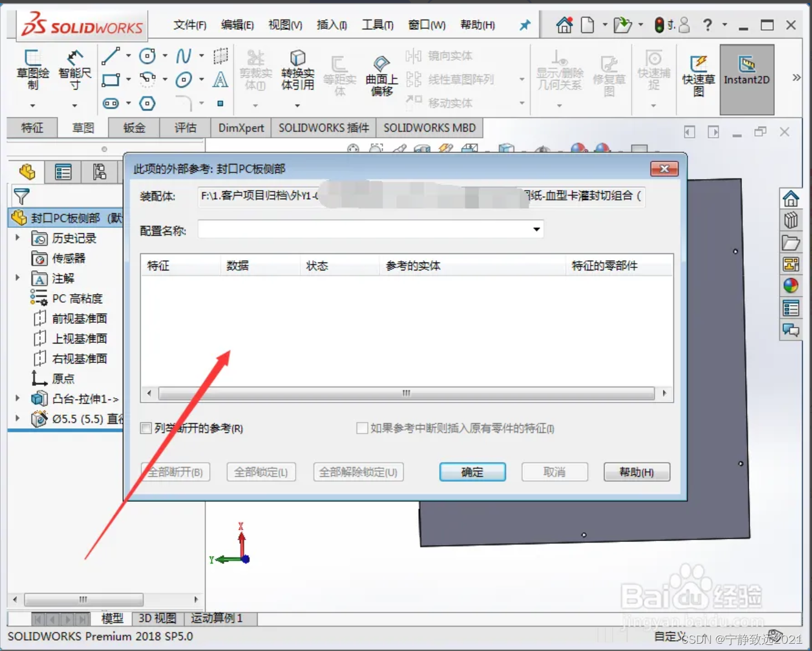
Task: Click the 全部断开(B) button
Action: (175, 472)
